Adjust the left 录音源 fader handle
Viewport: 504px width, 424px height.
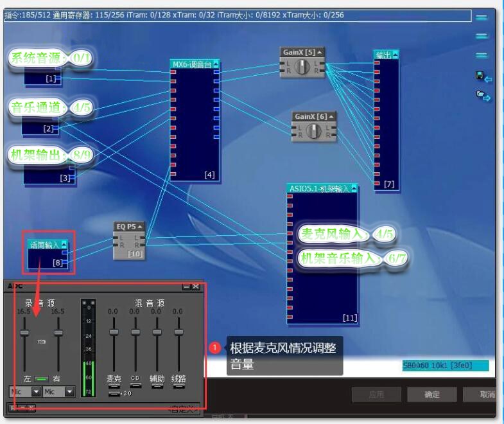(24, 332)
